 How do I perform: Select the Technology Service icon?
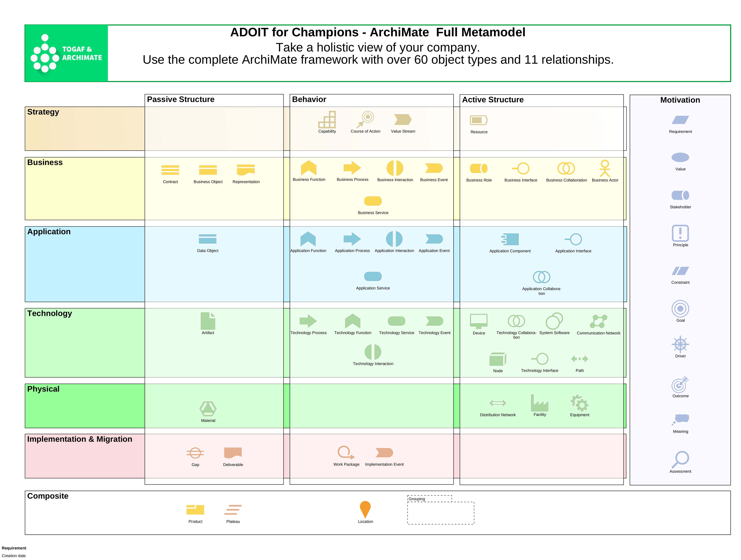point(397,321)
